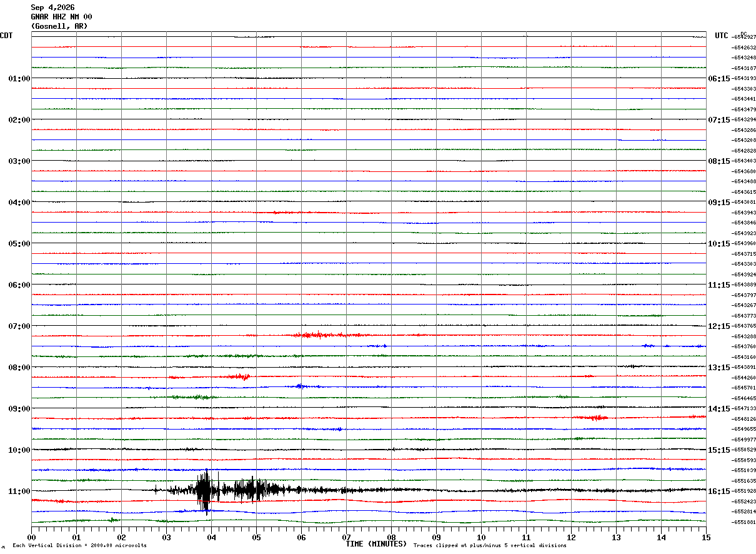
Task: Click the CDT timezone header
Action: (6, 36)
